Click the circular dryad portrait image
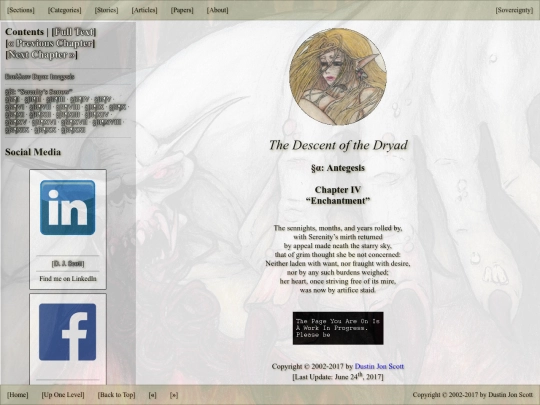540x405 pixels. 338,76
